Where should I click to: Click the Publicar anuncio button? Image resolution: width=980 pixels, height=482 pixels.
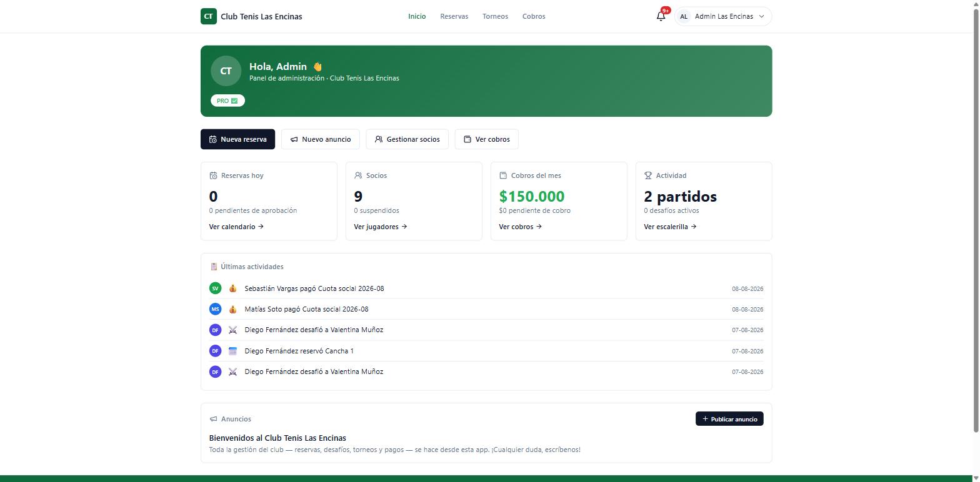[x=729, y=419]
